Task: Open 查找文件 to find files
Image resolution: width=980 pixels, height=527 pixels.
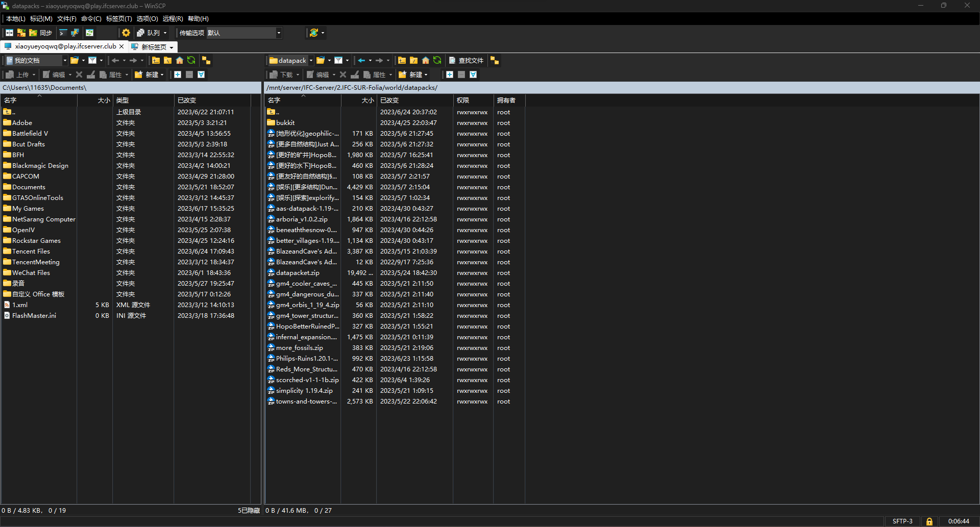Action: click(x=466, y=61)
